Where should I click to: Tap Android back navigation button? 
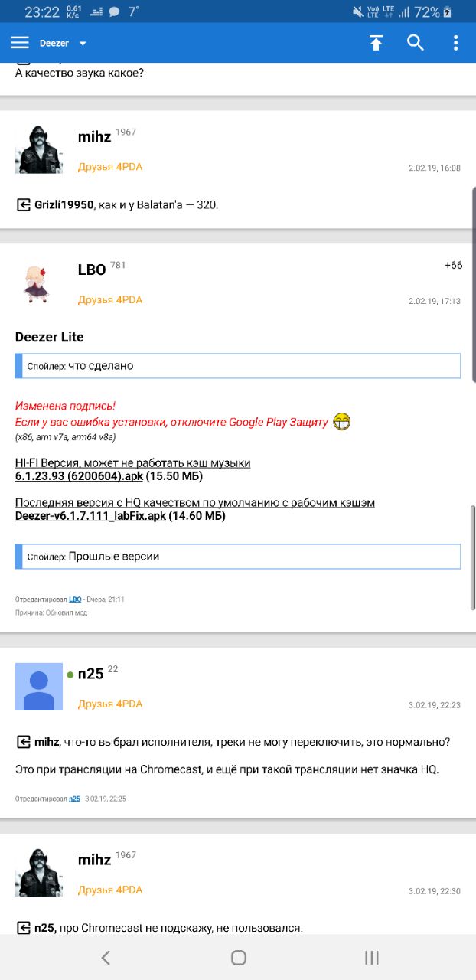tap(106, 957)
